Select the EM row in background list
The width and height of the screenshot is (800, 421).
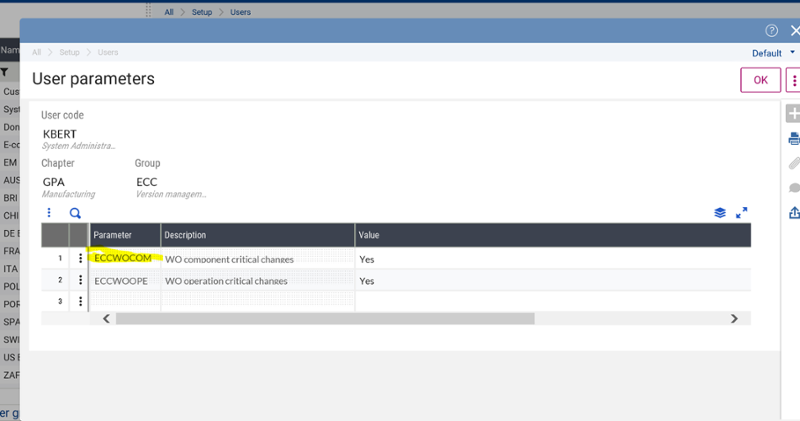click(10, 162)
